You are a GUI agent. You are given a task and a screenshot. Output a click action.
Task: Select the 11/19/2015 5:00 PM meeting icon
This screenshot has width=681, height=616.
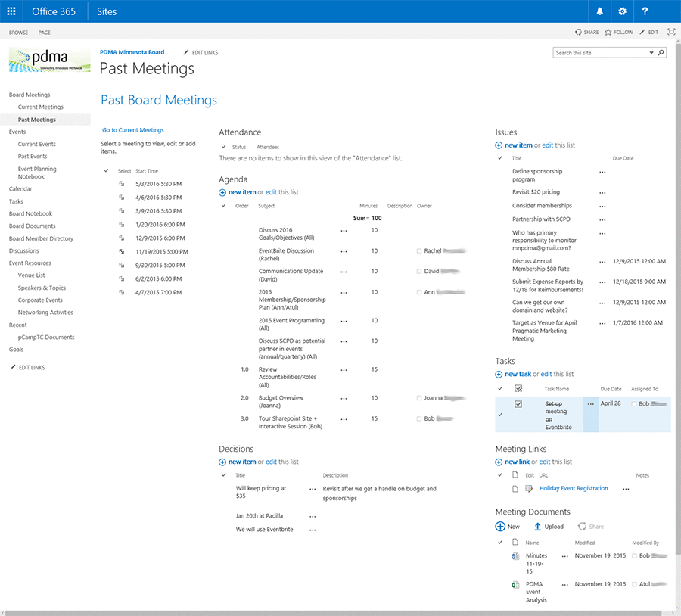coord(121,251)
